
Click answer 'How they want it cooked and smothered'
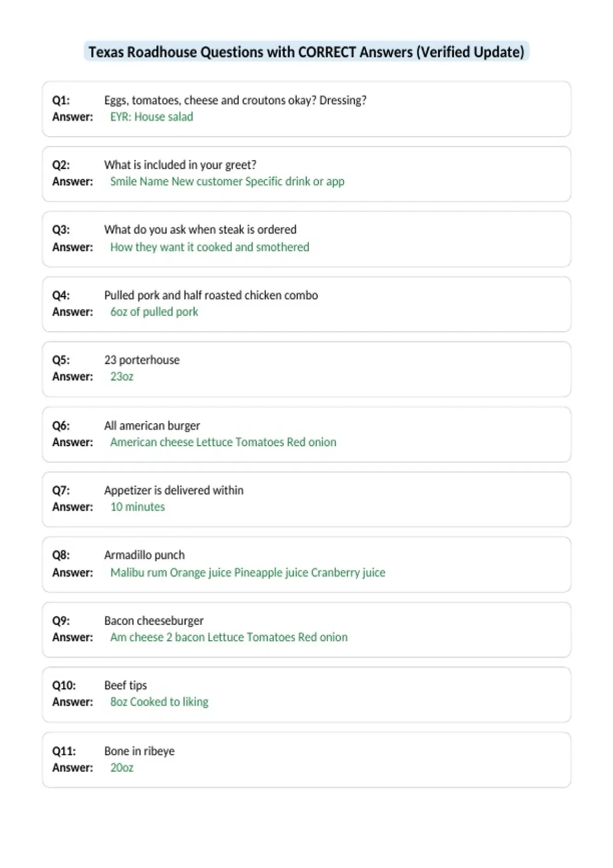click(x=210, y=247)
